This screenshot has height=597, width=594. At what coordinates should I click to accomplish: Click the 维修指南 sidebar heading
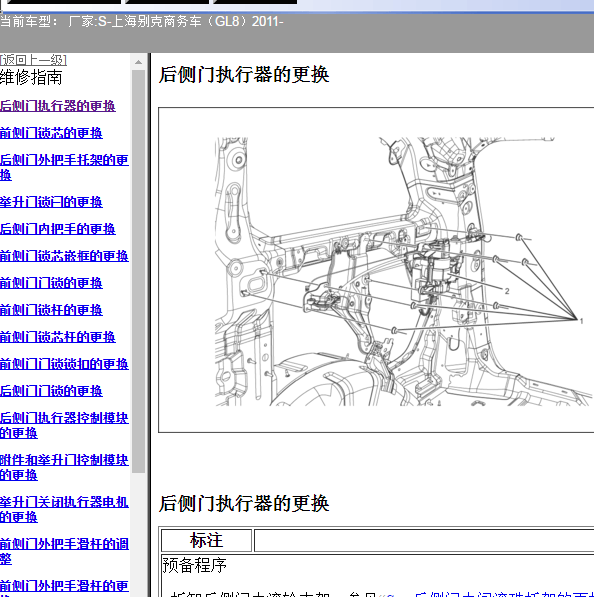tap(31, 77)
